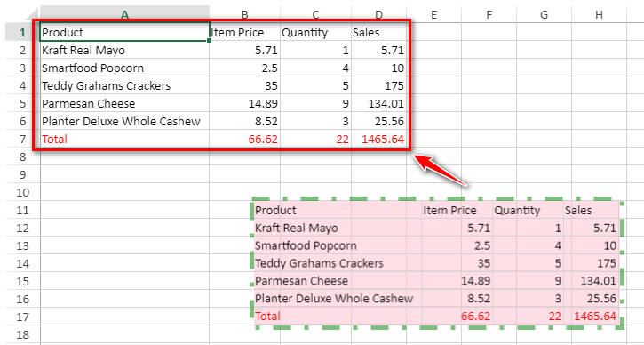The width and height of the screenshot is (644, 345).
Task: Click Quantity cell in row 1
Action: point(315,32)
